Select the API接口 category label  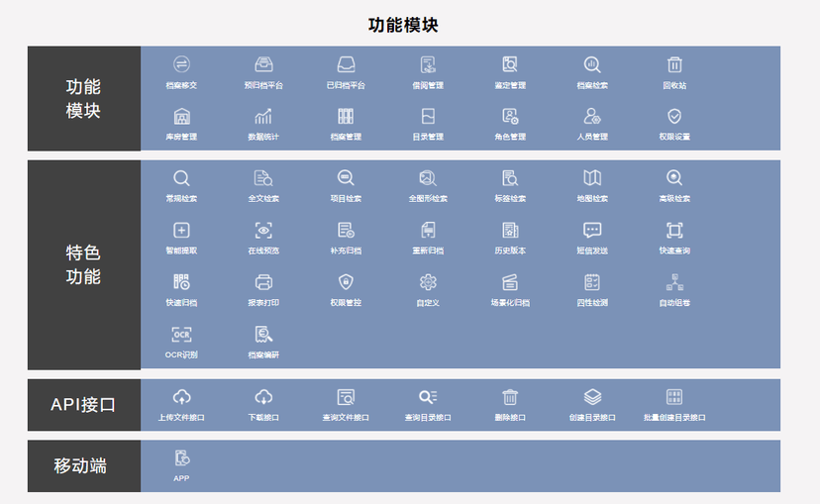[83, 405]
